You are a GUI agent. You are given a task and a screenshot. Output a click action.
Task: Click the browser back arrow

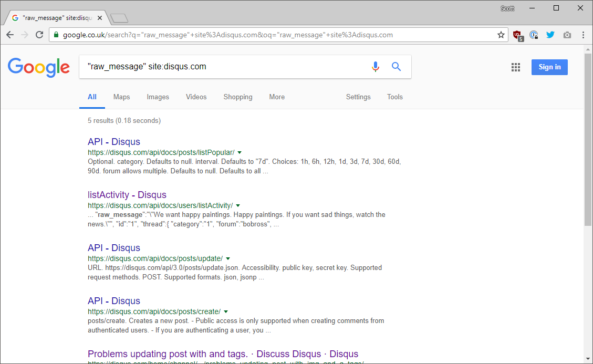coord(10,35)
